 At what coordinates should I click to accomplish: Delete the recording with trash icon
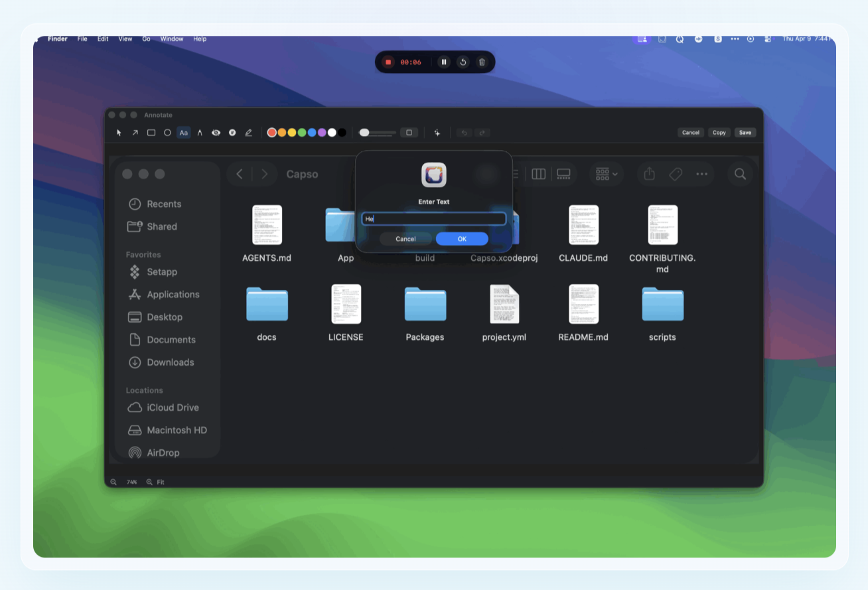(x=482, y=62)
